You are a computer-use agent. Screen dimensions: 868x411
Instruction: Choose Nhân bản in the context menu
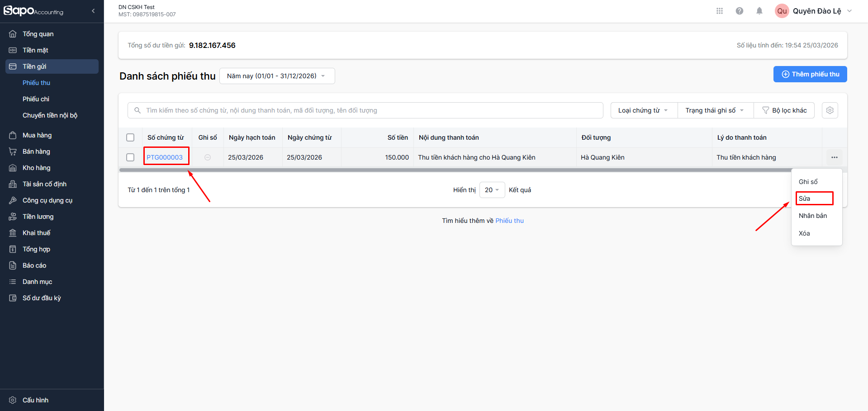pyautogui.click(x=813, y=216)
